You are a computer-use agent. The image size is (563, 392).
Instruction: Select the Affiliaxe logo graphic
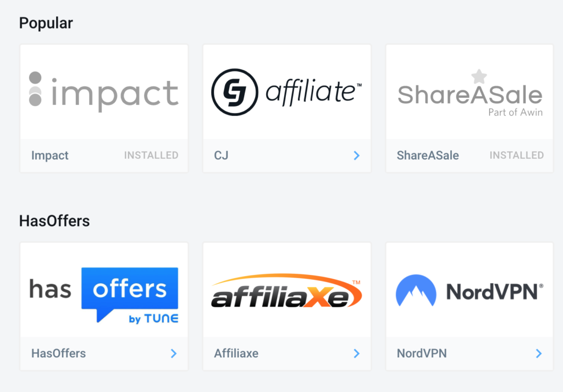[286, 291]
